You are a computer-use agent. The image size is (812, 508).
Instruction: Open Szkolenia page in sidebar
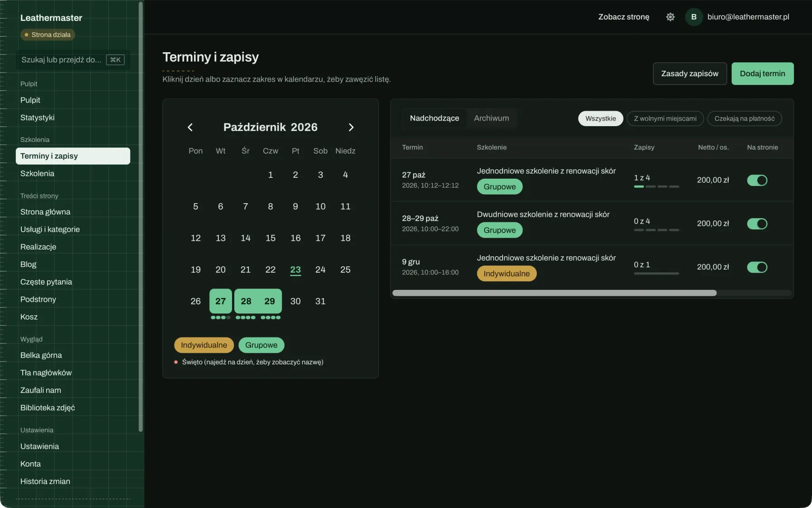[x=72, y=174]
